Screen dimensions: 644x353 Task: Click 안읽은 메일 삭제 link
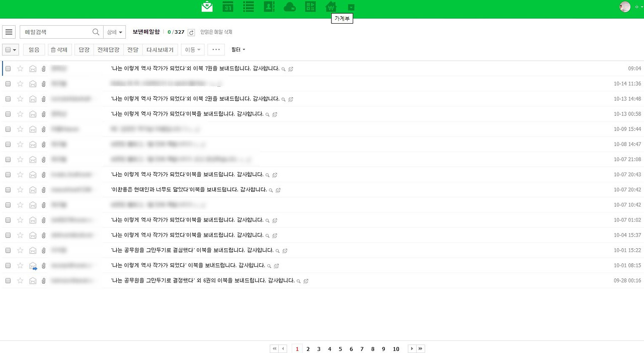[x=217, y=32]
